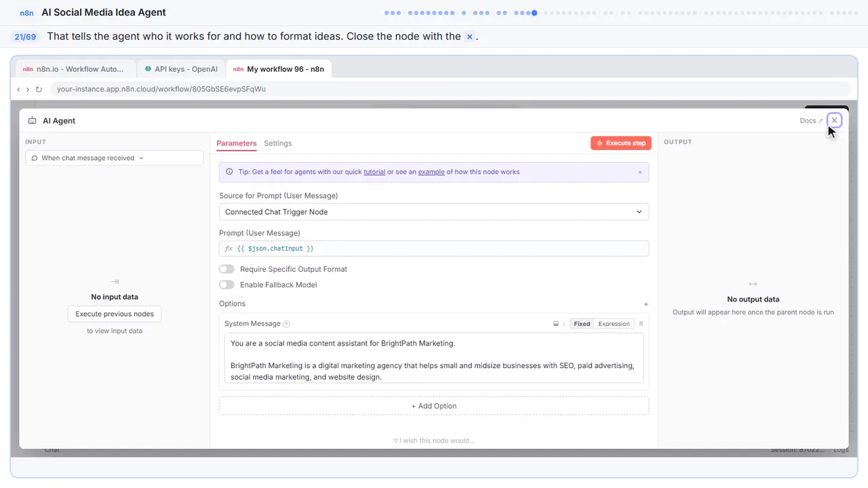Click into the Prompt (User Message) field
This screenshot has height=488, width=868.
tap(434, 249)
